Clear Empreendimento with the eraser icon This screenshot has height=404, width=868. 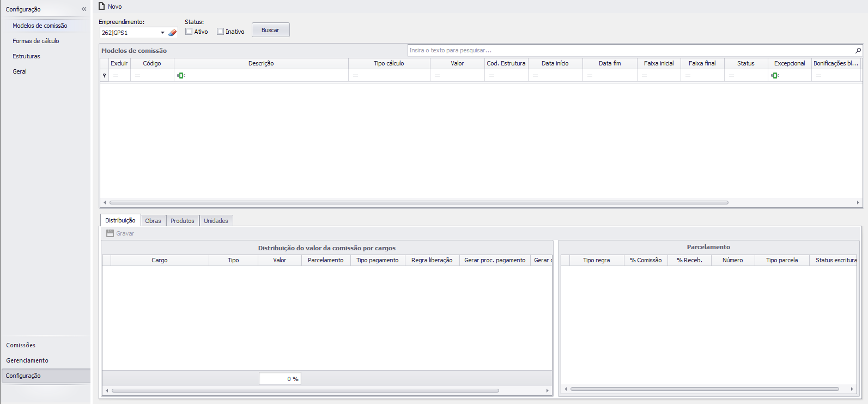pyautogui.click(x=173, y=33)
